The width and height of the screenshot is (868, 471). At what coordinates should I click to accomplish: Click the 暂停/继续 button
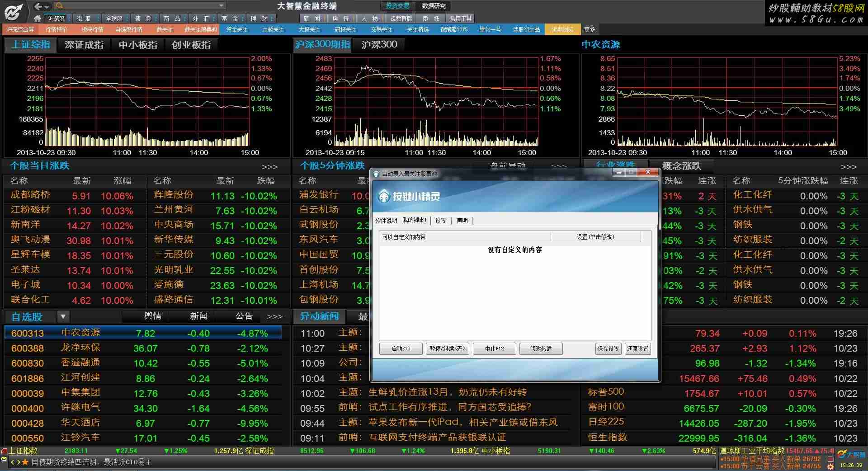point(448,349)
